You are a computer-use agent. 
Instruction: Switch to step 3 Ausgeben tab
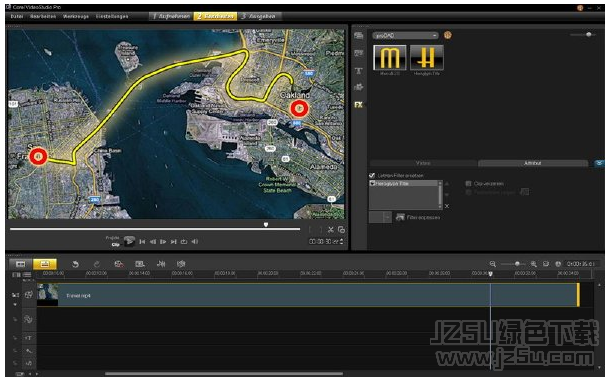259,16
